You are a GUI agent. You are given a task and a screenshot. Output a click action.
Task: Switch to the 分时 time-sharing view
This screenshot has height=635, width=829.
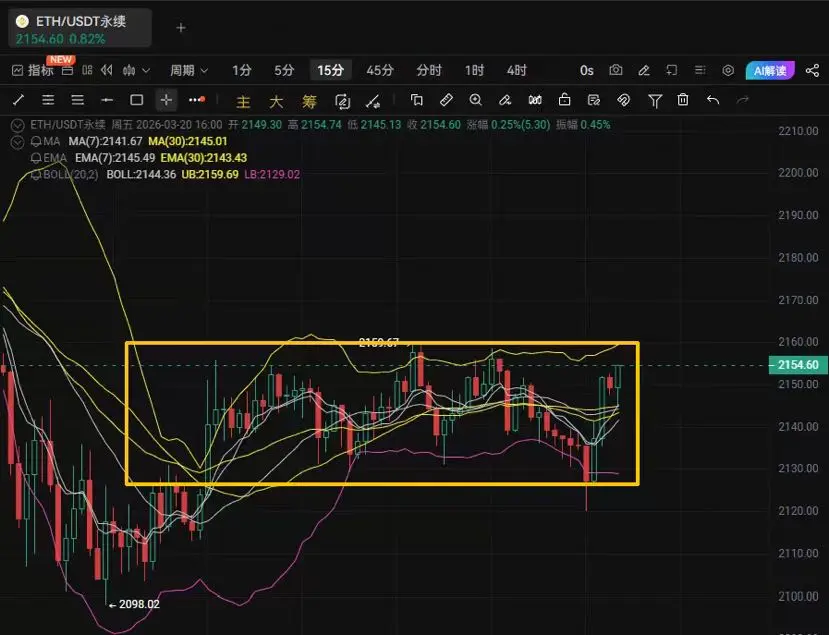pyautogui.click(x=428, y=70)
